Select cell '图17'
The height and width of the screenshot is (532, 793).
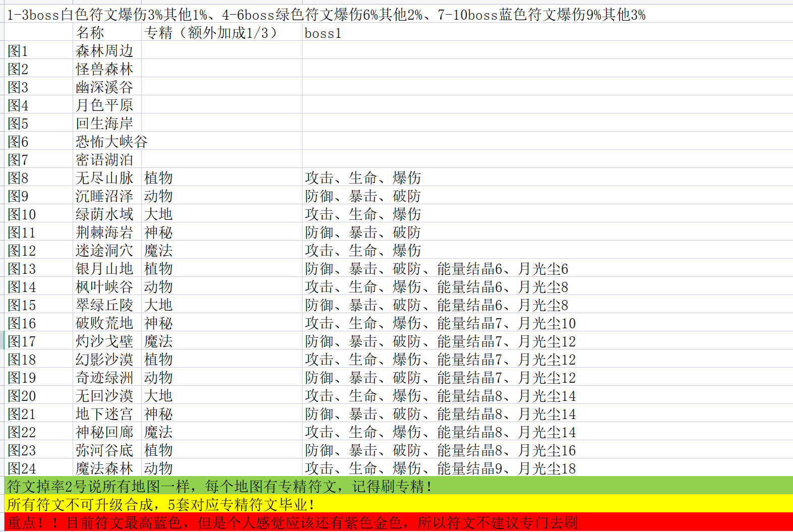[x=39, y=340]
